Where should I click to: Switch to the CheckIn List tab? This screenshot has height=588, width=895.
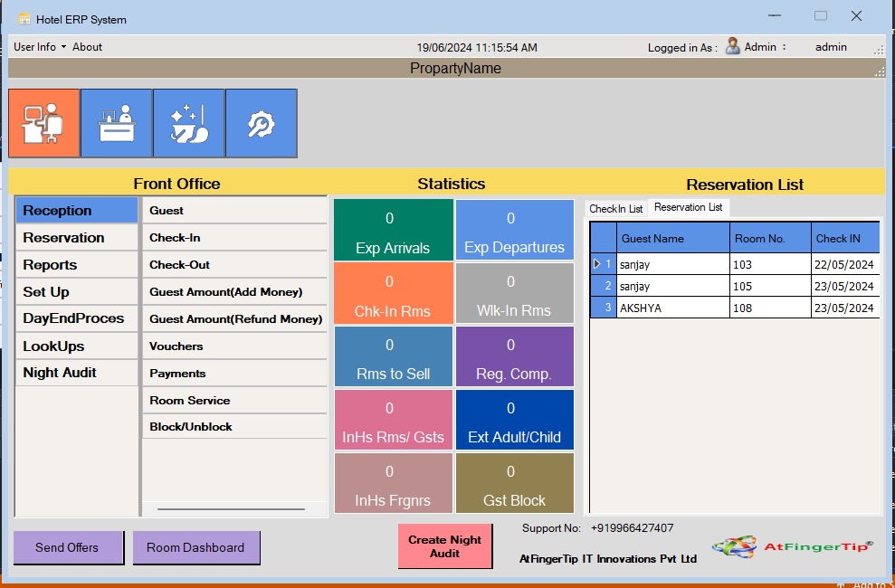615,209
